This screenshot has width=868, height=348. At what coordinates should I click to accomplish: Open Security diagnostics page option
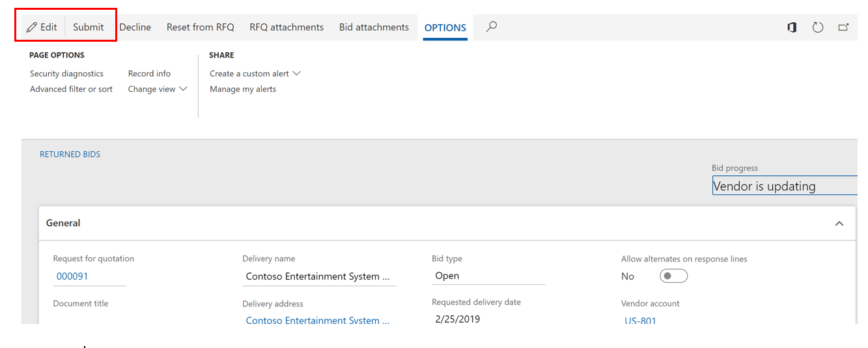[x=66, y=74]
